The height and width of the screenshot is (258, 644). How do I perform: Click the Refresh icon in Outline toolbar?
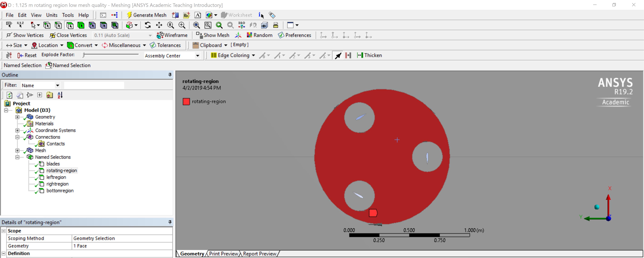click(9, 95)
